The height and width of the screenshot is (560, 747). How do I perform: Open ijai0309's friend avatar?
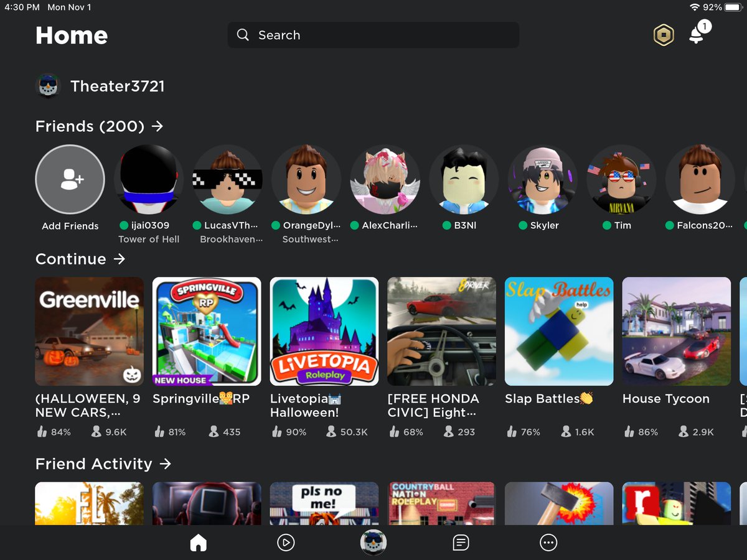[149, 180]
